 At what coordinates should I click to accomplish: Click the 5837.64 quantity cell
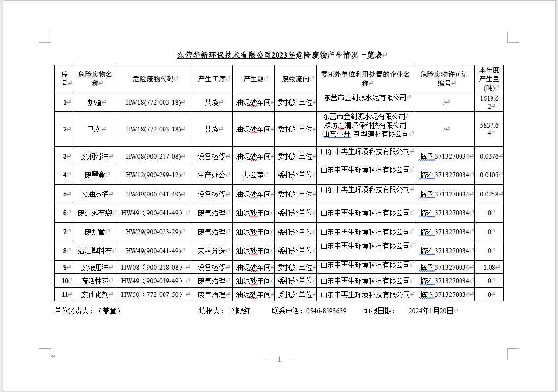tap(489, 129)
